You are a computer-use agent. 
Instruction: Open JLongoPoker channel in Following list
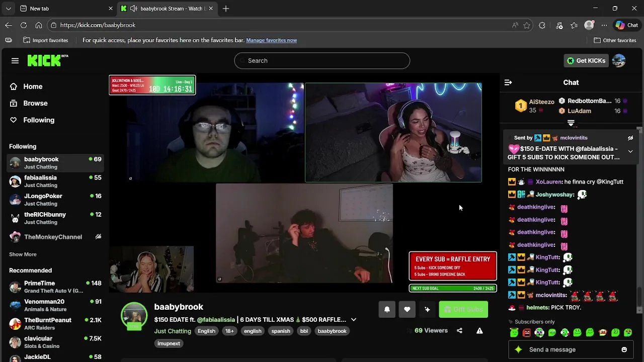click(x=55, y=200)
